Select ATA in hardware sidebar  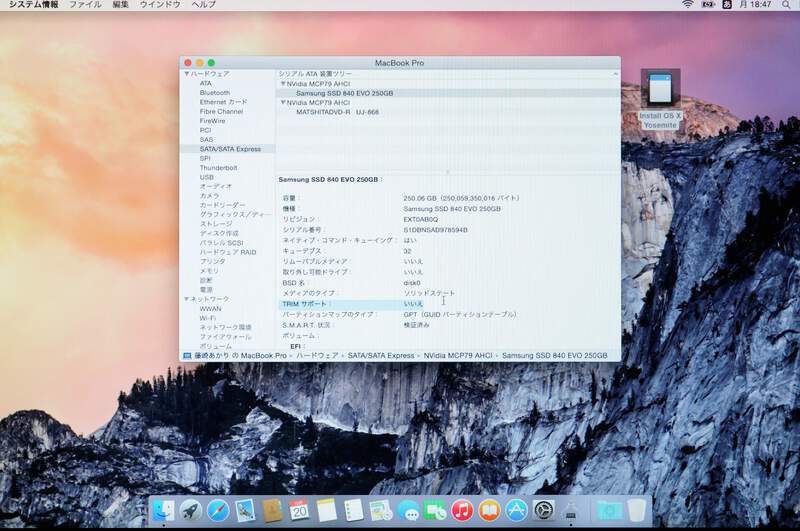(206, 83)
